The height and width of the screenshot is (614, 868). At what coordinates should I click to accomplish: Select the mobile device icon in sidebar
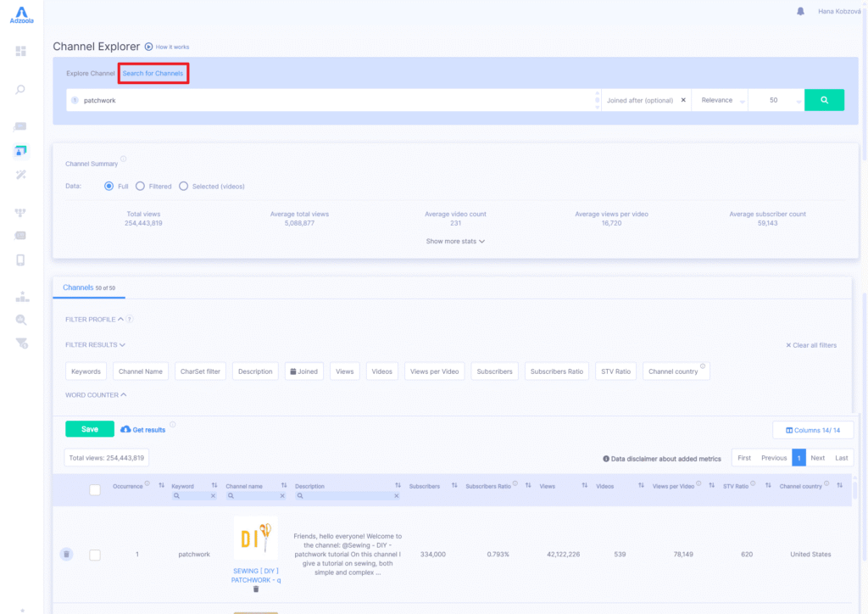point(19,260)
